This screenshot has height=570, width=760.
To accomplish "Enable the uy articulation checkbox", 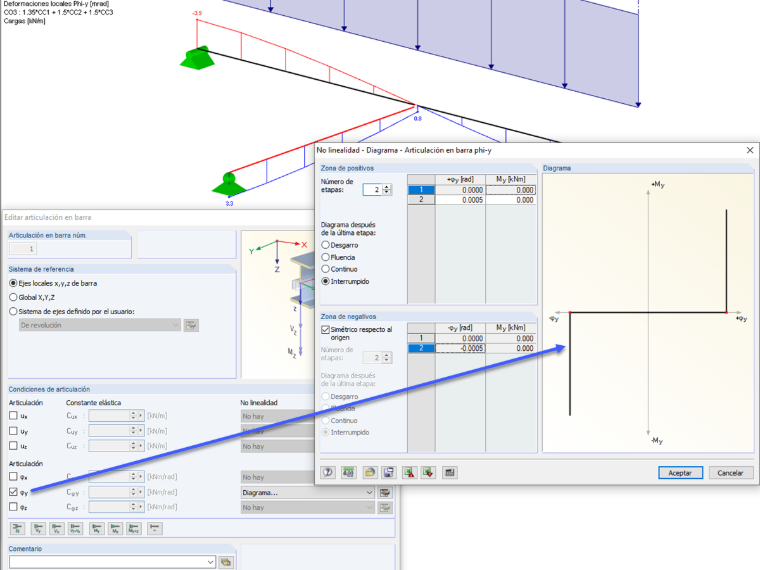I will pos(13,430).
